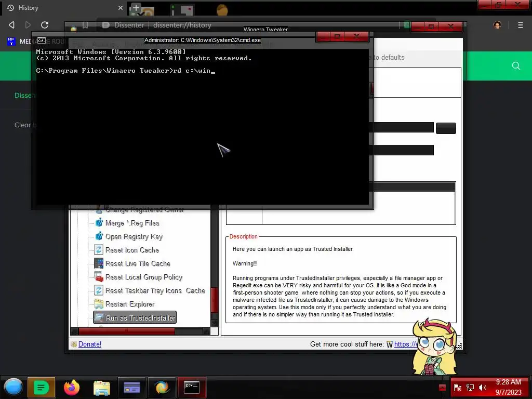The width and height of the screenshot is (532, 399).
Task: Click the dark button beside upper field
Action: pyautogui.click(x=445, y=128)
